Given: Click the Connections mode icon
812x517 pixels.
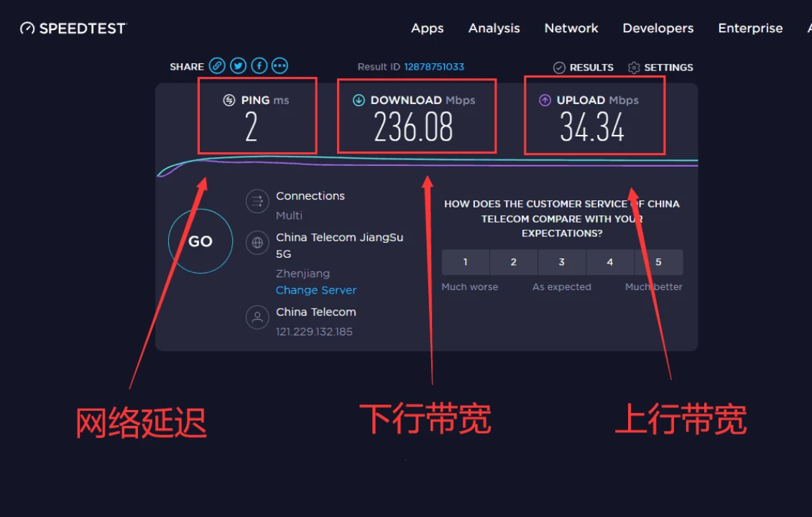Looking at the screenshot, I should click(x=257, y=201).
